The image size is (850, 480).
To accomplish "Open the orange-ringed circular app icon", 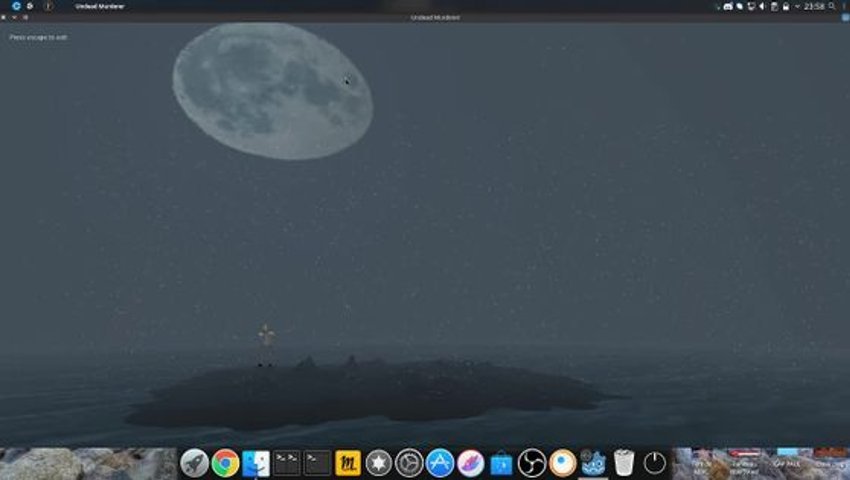I will 563,463.
